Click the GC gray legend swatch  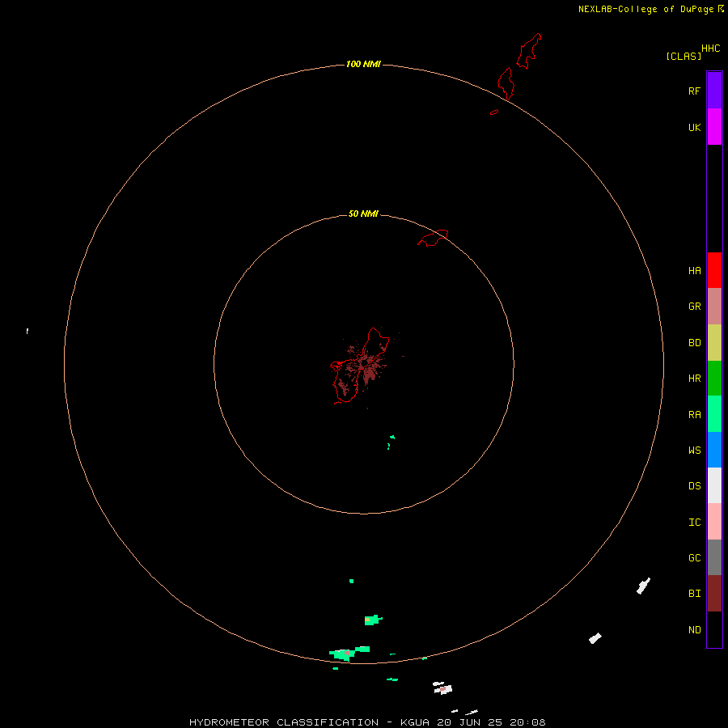(x=714, y=557)
